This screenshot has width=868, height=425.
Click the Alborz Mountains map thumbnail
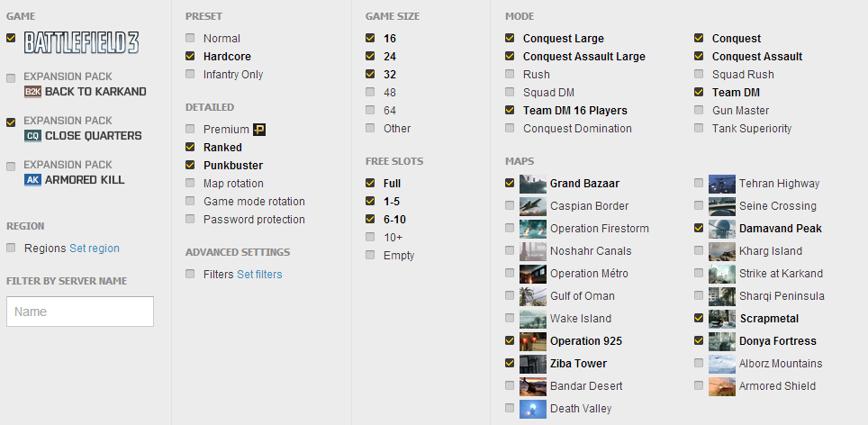pos(722,364)
